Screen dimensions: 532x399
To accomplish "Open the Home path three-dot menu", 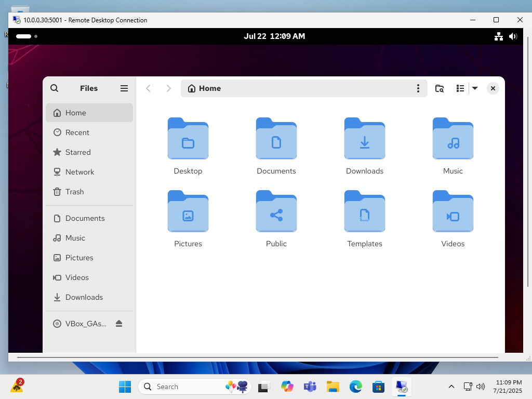I will (x=418, y=88).
